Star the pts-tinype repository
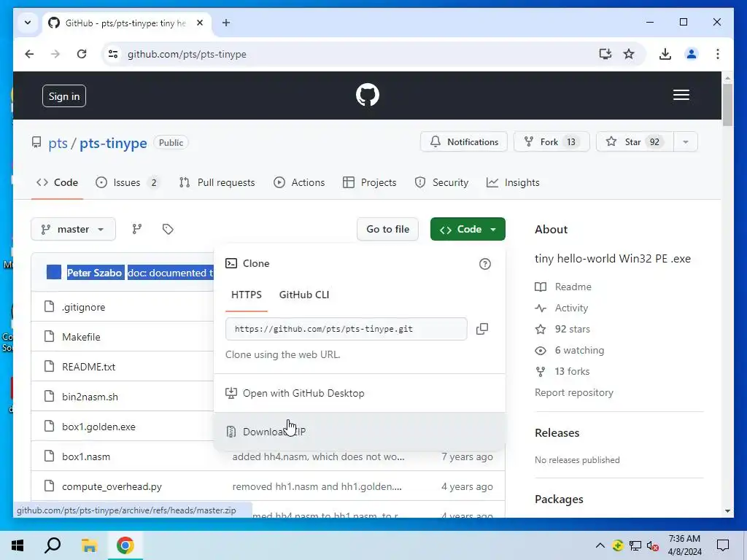The image size is (747, 560). (635, 142)
